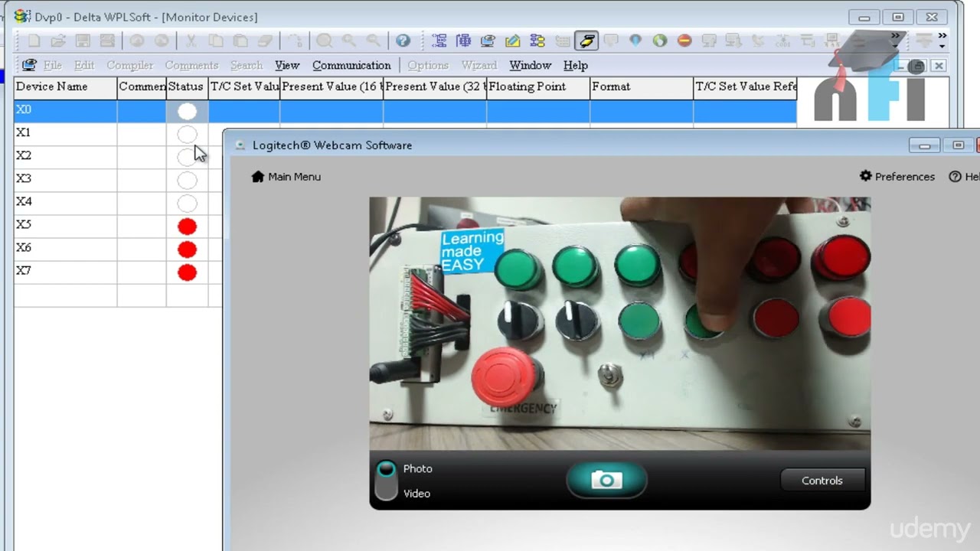Open the ladder diagram mode icon
Screen dimensions: 980x551
(439, 41)
